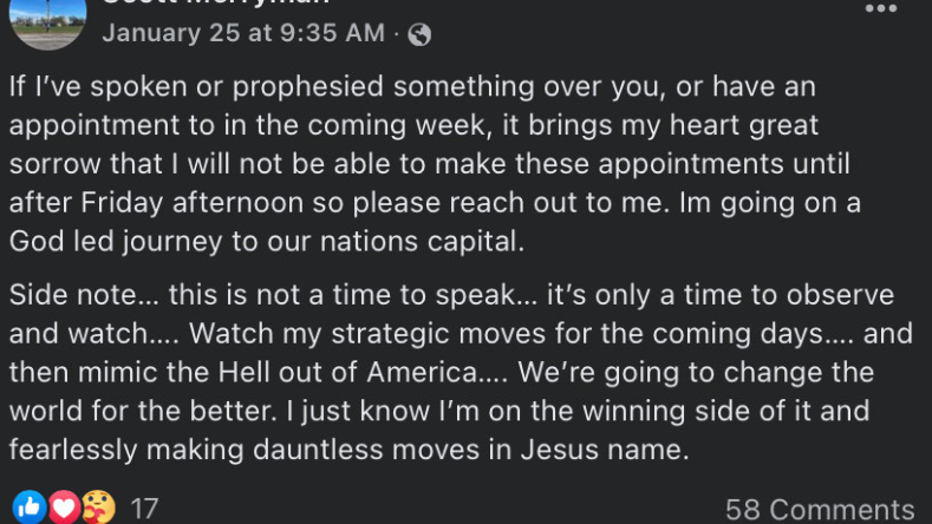Click the yellow Care hug reaction icon
Viewport: 932px width, 524px height.
98,508
